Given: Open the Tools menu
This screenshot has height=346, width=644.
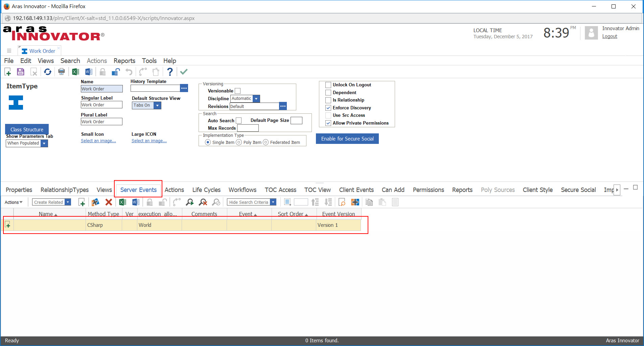Looking at the screenshot, I should tap(149, 61).
